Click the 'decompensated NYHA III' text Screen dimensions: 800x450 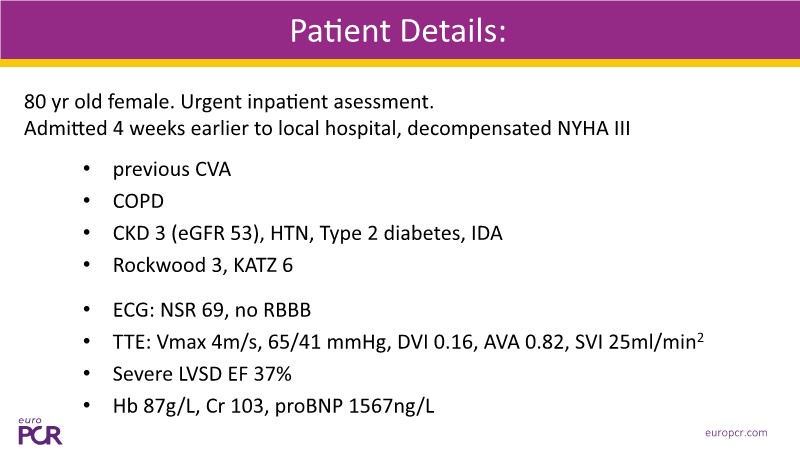[528, 129]
